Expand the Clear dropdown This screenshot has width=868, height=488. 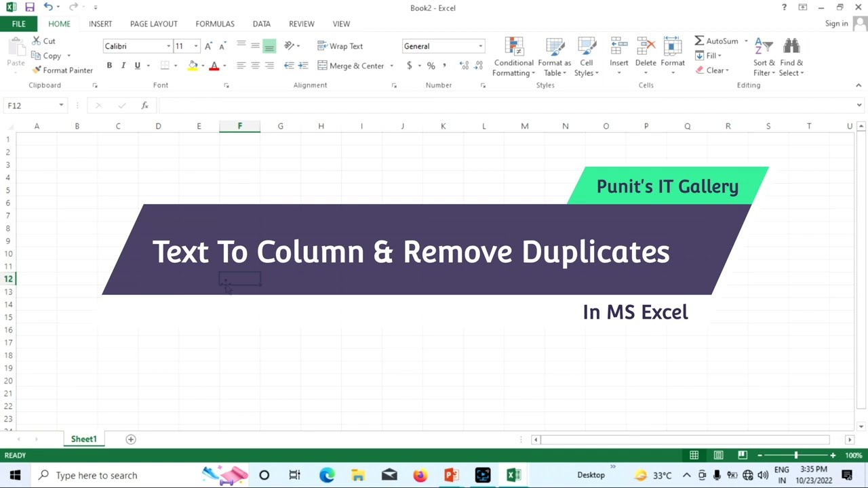point(727,70)
